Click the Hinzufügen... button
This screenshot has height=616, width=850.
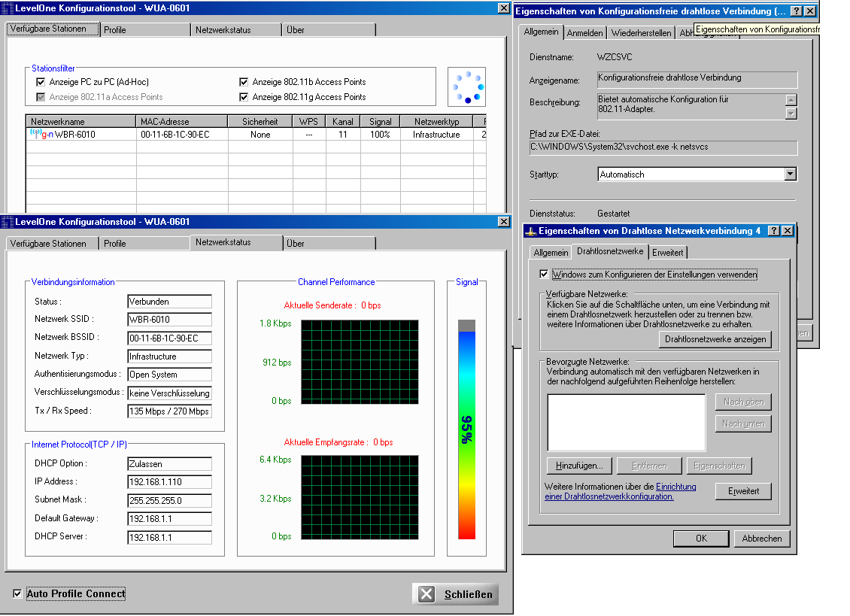click(x=579, y=466)
